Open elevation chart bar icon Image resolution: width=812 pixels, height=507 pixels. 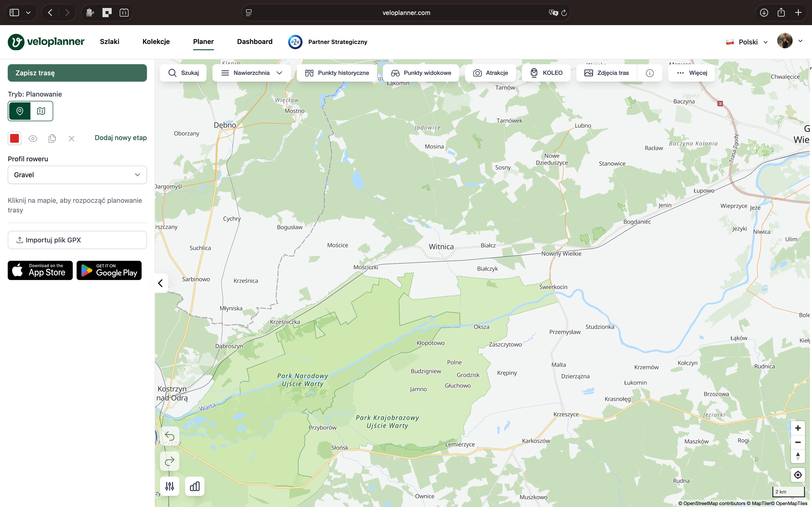(195, 486)
